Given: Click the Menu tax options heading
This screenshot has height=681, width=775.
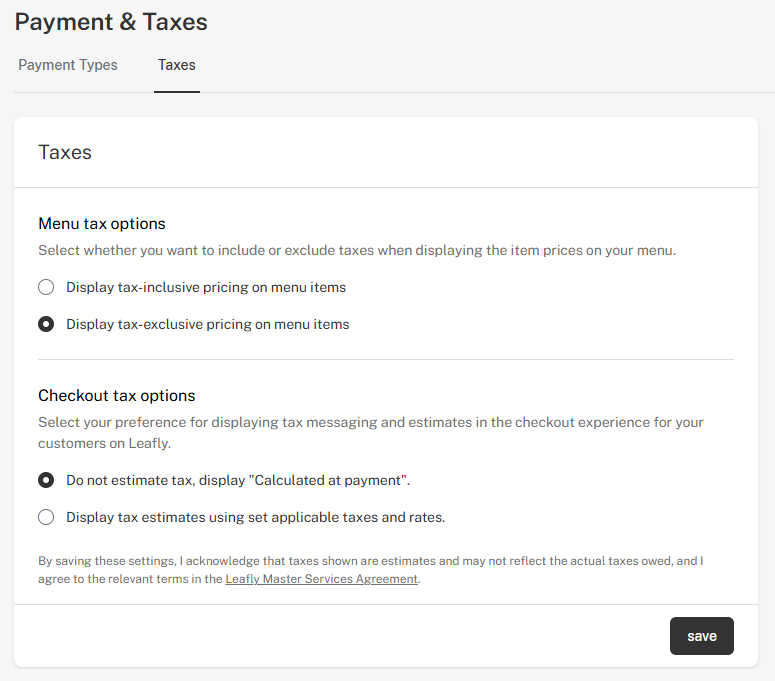Looking at the screenshot, I should point(102,224).
